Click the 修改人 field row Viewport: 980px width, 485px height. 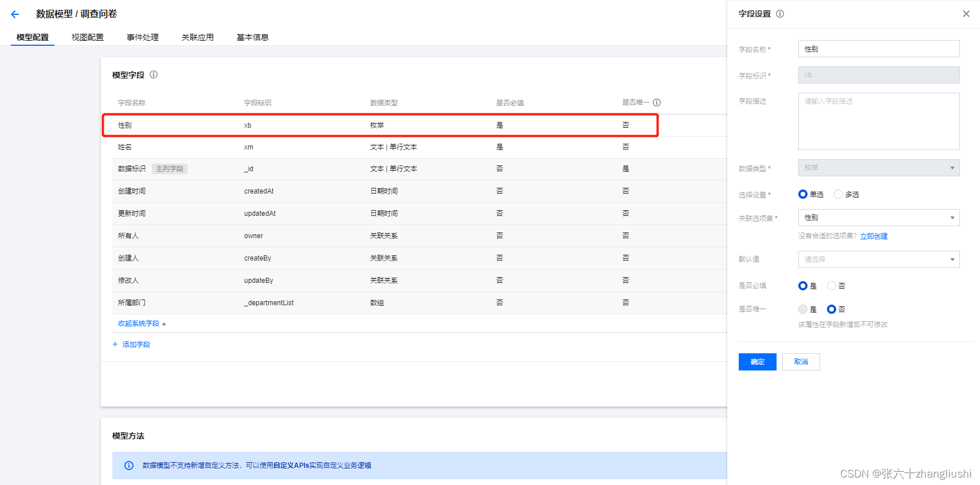[420, 281]
